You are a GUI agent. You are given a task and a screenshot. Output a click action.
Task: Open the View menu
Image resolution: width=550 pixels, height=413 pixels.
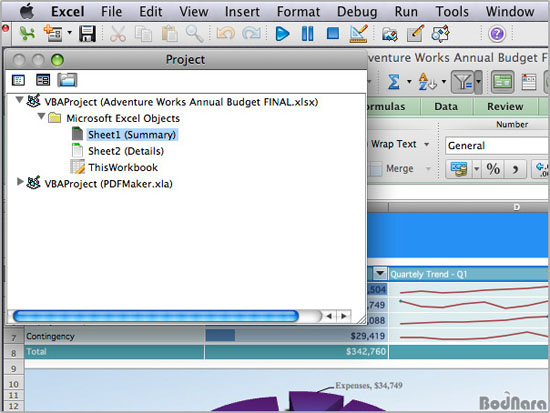click(194, 12)
